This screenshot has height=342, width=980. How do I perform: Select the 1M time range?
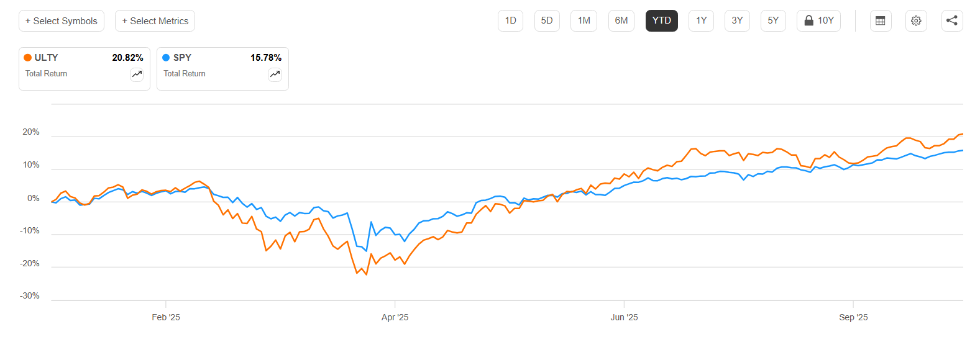pos(584,20)
